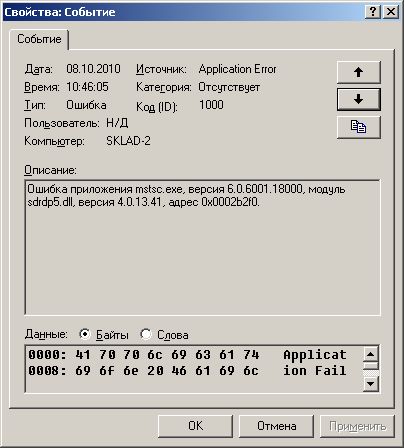Click the dialog title bar text
Screen dimensions: 404x448
point(60,12)
